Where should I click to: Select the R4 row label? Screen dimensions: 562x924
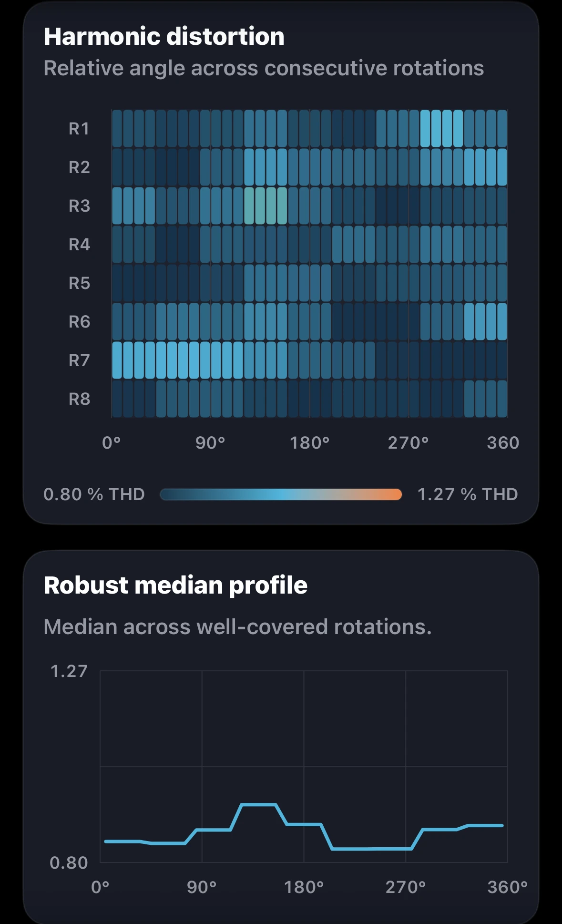point(79,245)
